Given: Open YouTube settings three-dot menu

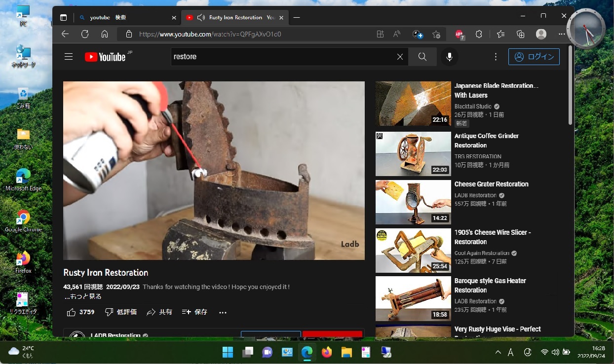Looking at the screenshot, I should pyautogui.click(x=495, y=57).
